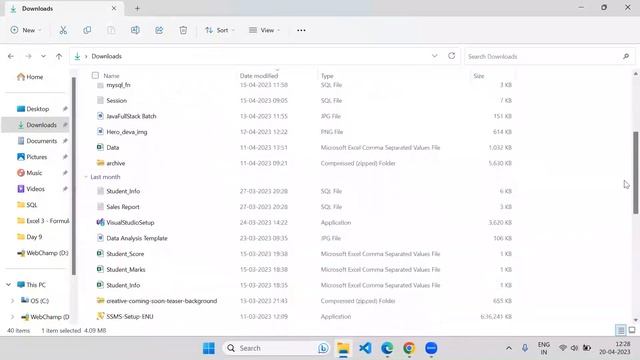Sort by Type column header
Image resolution: width=640 pixels, height=360 pixels.
[327, 76]
